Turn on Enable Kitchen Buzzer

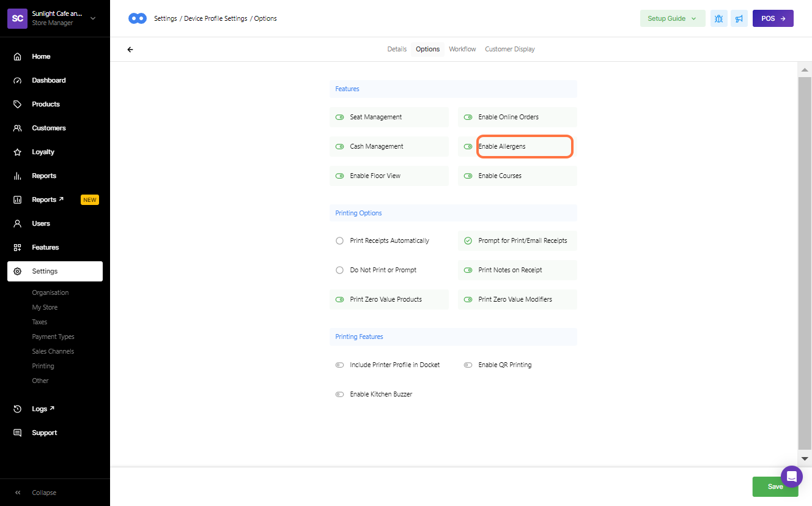point(340,395)
